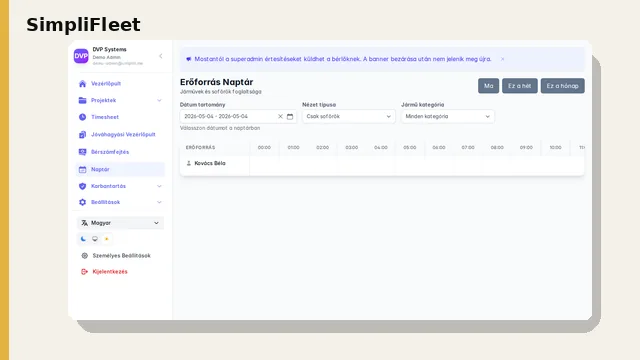The width and height of the screenshot is (640, 360).
Task: Open the Bérszámfejtés menu item
Action: (x=120, y=152)
